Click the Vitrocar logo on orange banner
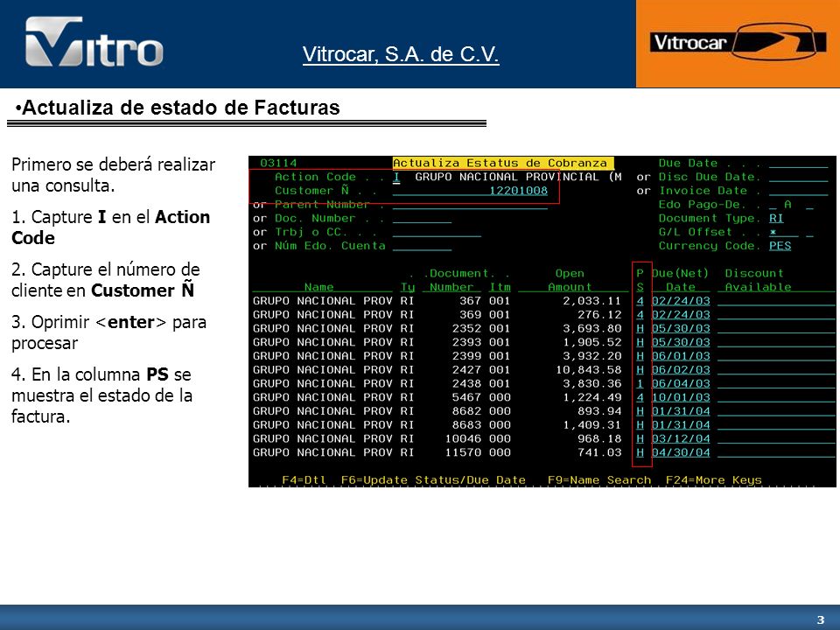Image resolution: width=840 pixels, height=630 pixels. click(738, 42)
